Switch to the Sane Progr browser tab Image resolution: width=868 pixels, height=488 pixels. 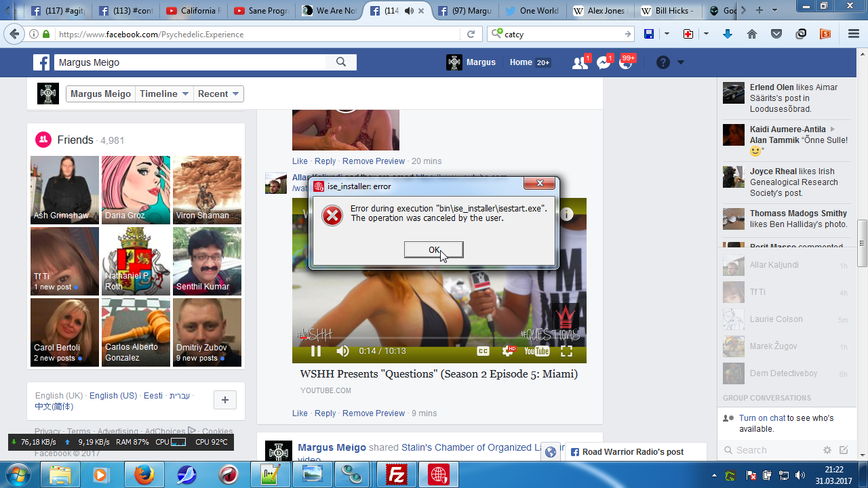(260, 11)
